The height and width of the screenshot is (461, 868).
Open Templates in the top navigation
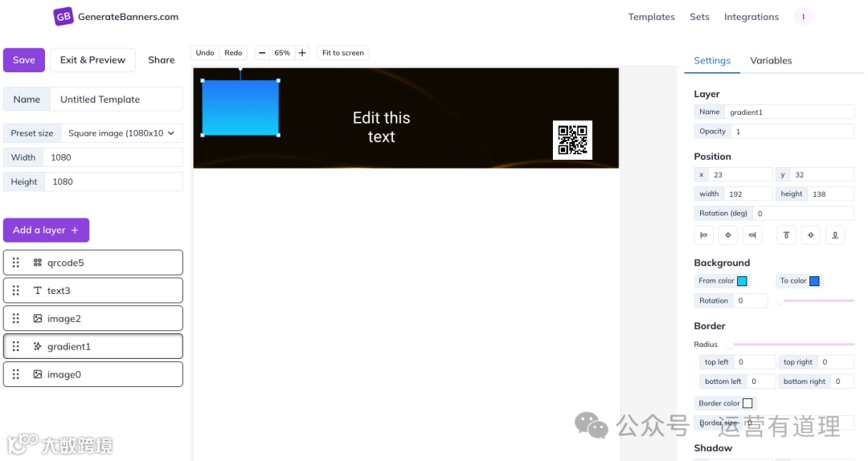click(x=651, y=17)
